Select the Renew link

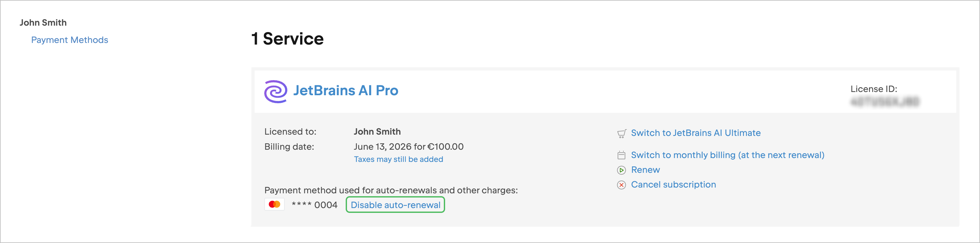click(x=645, y=170)
